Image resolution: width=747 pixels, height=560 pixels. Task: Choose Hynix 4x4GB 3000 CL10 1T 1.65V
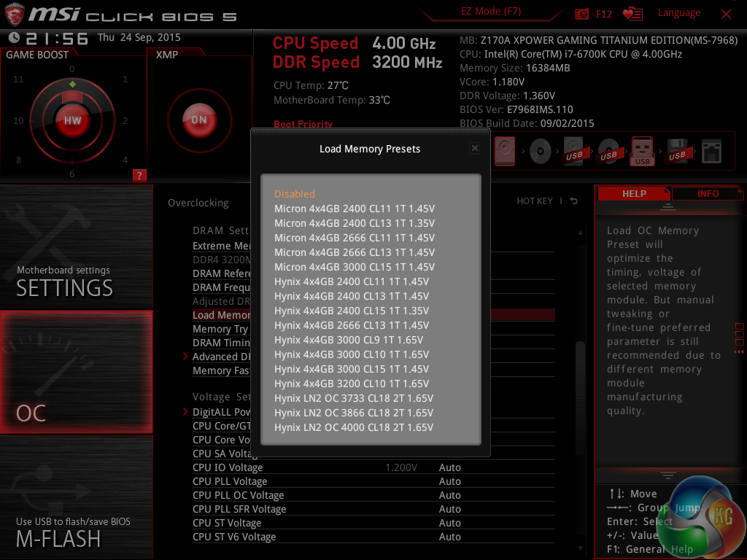coord(352,355)
